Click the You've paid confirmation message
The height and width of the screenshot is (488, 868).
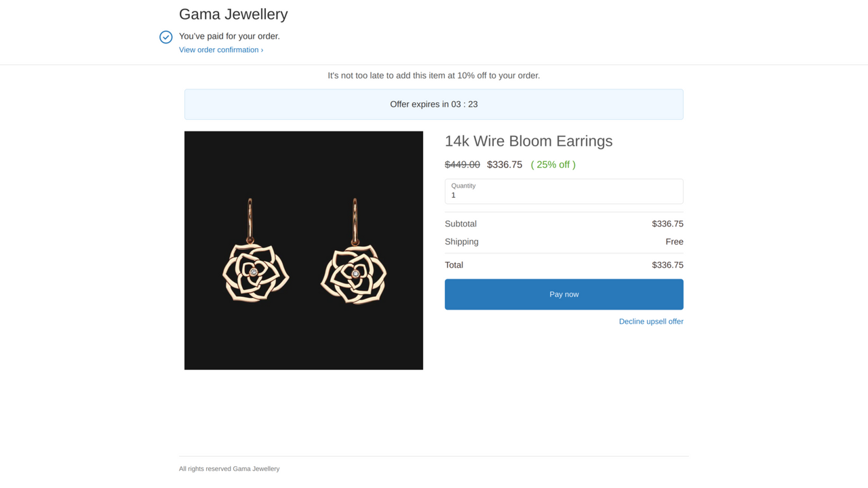(229, 36)
